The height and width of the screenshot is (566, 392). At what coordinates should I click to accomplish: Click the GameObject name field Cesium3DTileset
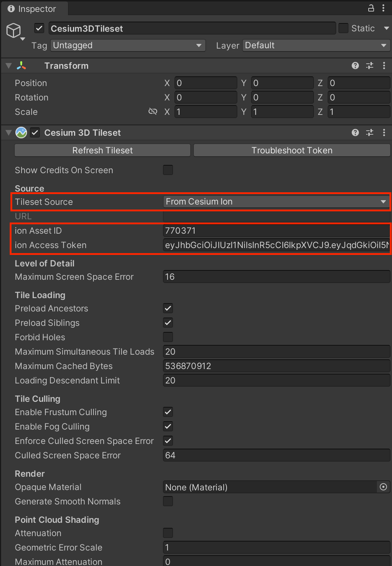tap(192, 28)
